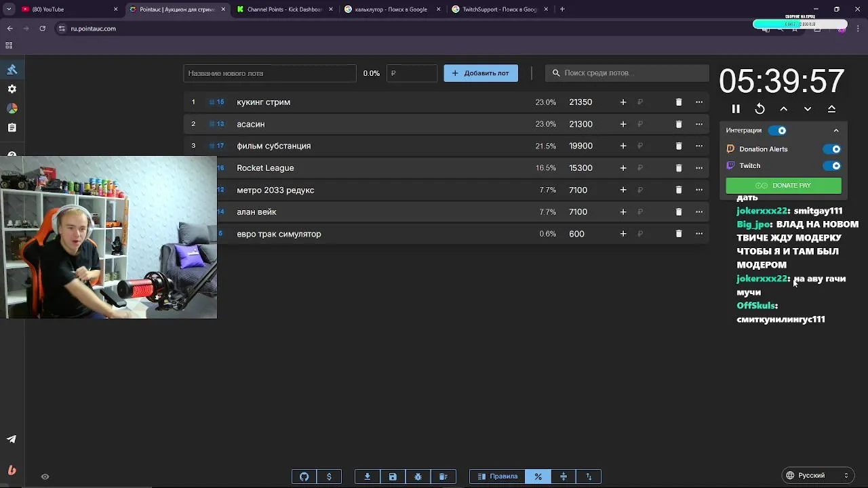Click the Добавить лот button
Viewport: 868px width, 488px height.
(x=481, y=73)
